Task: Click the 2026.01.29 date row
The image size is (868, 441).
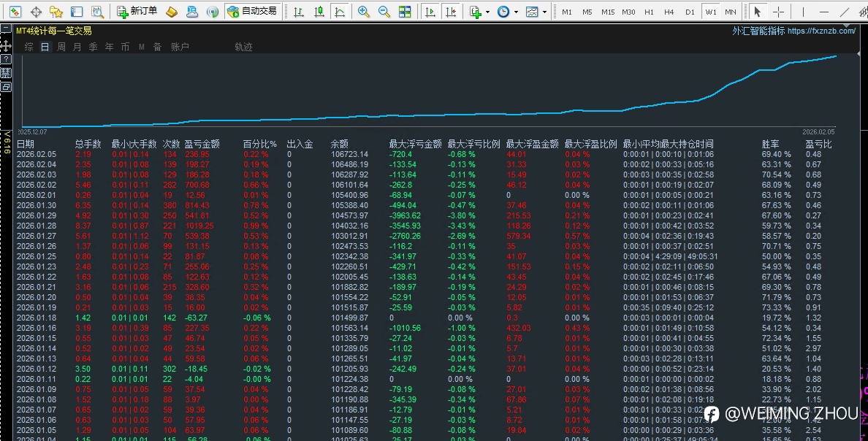Action: coord(37,216)
